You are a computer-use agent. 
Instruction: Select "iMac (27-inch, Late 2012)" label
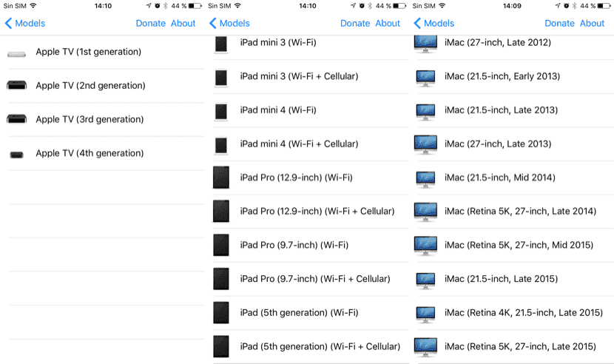pos(498,42)
